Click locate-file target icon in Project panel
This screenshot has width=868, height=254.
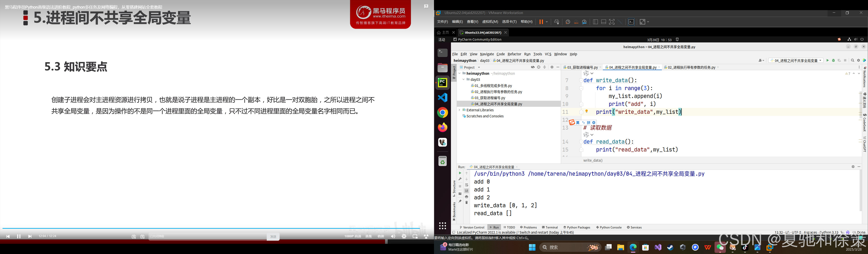click(538, 67)
